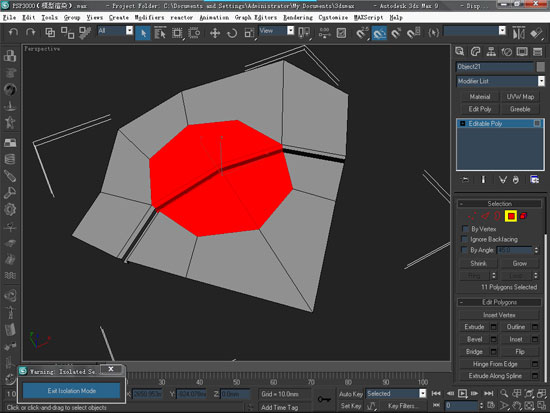The width and height of the screenshot is (550, 413).
Task: Open the File menu
Action: [9, 18]
